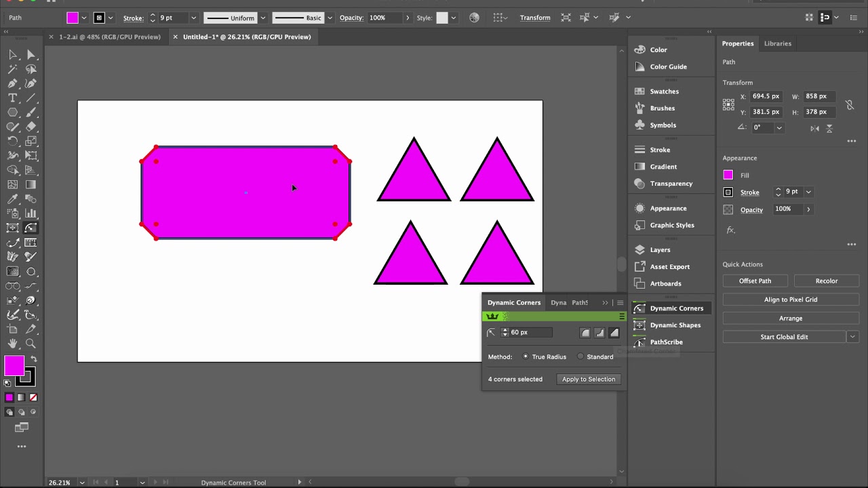Select the Standard method radio button

[580, 357]
